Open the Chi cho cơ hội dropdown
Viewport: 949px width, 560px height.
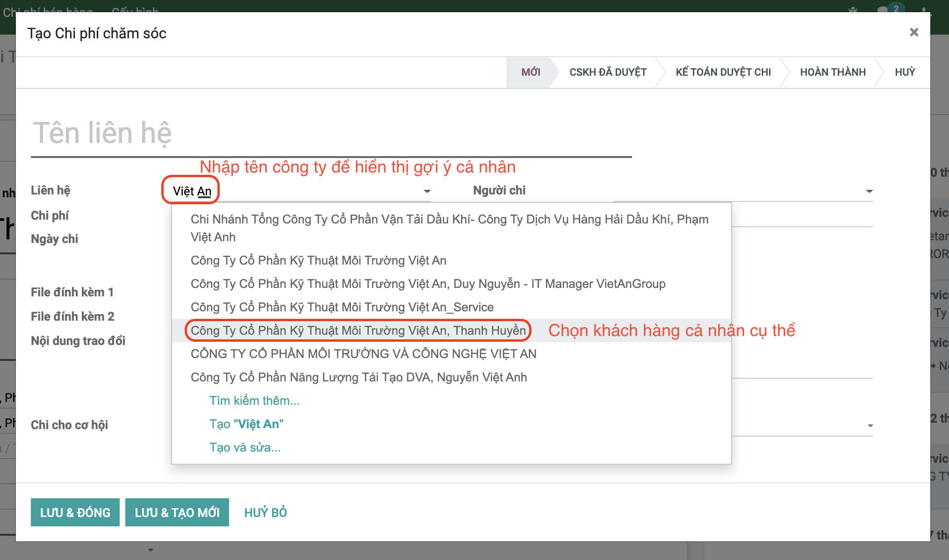pyautogui.click(x=870, y=425)
